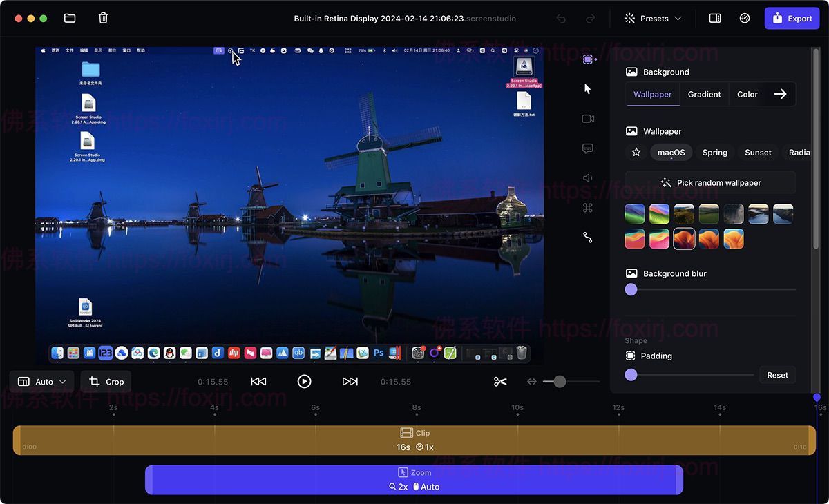This screenshot has width=829, height=504.
Task: Toggle the sidebar panel icon in title bar
Action: (x=715, y=18)
